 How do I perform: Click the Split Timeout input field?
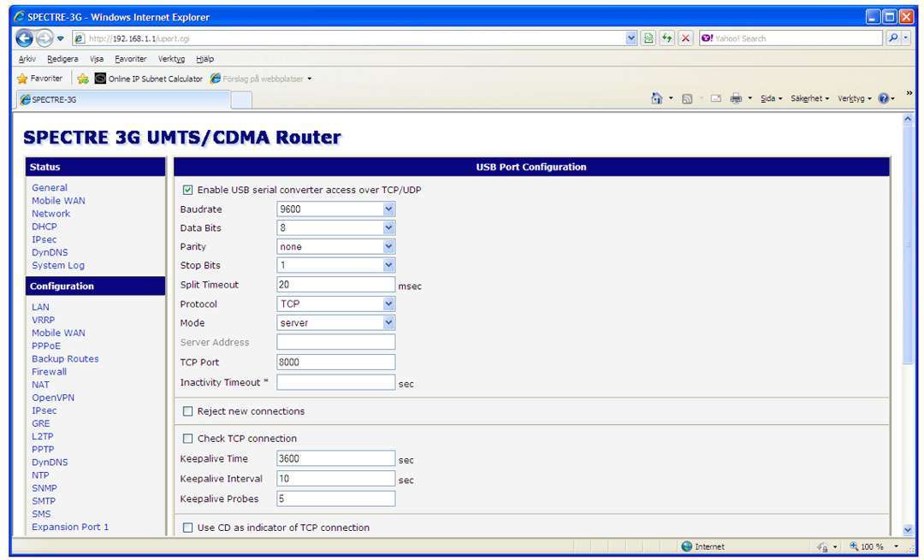(x=336, y=285)
